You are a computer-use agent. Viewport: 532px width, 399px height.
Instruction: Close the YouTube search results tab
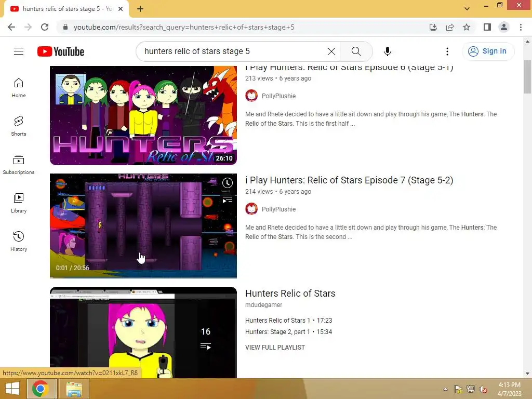(121, 9)
